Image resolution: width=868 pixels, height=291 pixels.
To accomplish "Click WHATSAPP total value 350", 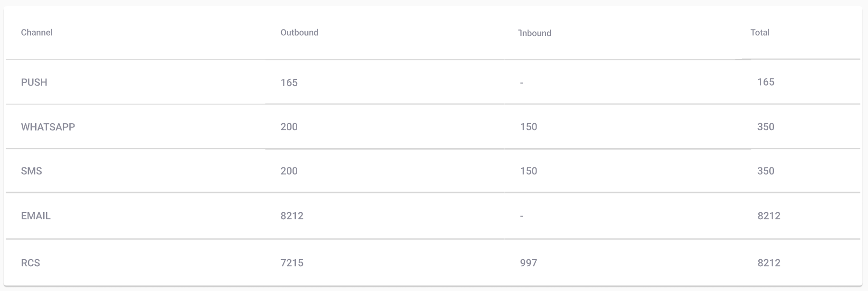I will pyautogui.click(x=765, y=127).
